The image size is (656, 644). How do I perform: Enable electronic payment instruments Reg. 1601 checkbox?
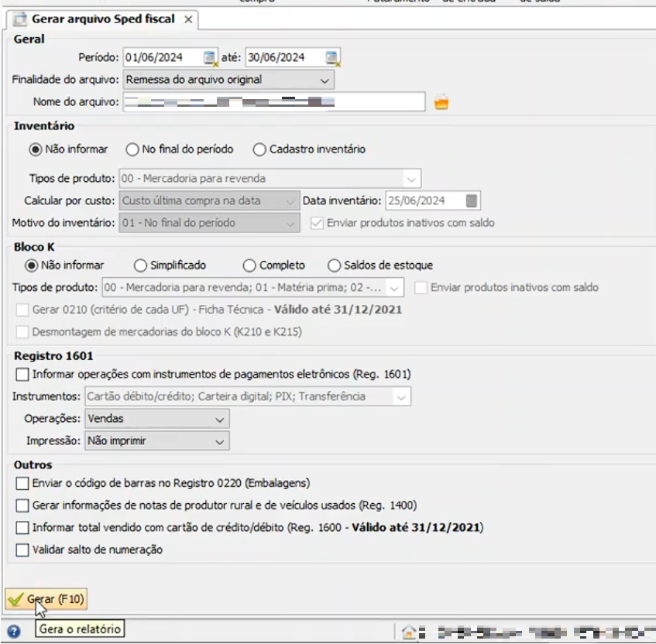(22, 375)
